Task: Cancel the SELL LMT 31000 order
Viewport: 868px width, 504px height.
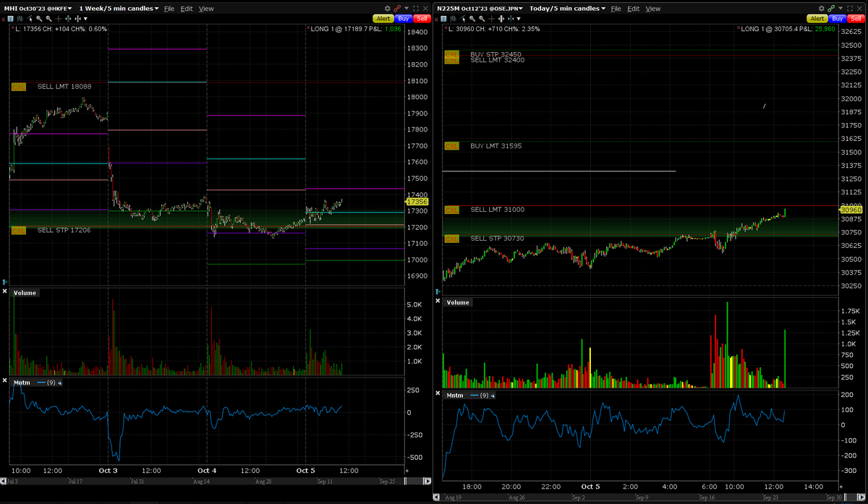Action: 451,210
